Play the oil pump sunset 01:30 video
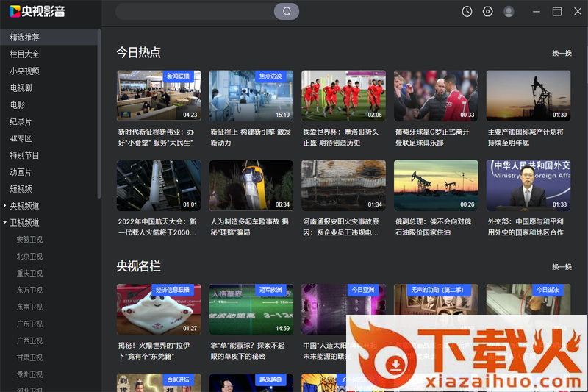The width and height of the screenshot is (588, 392). (x=528, y=96)
